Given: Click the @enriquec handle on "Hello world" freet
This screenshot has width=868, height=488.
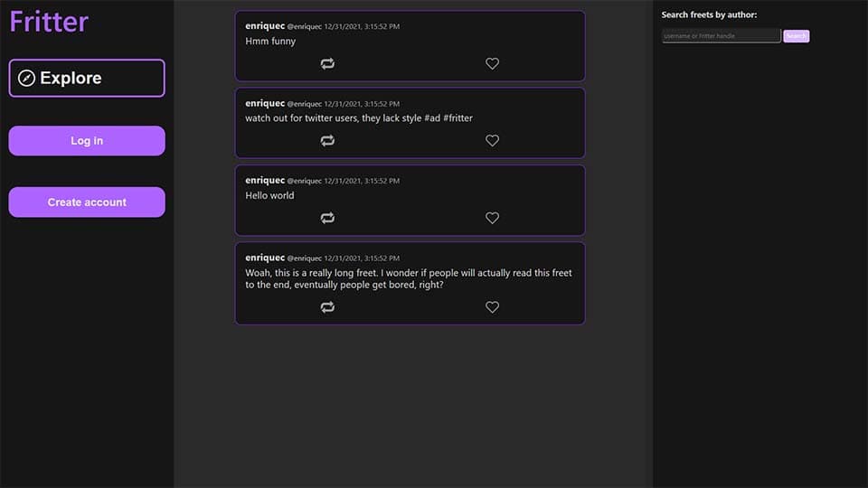Looking at the screenshot, I should tap(304, 181).
